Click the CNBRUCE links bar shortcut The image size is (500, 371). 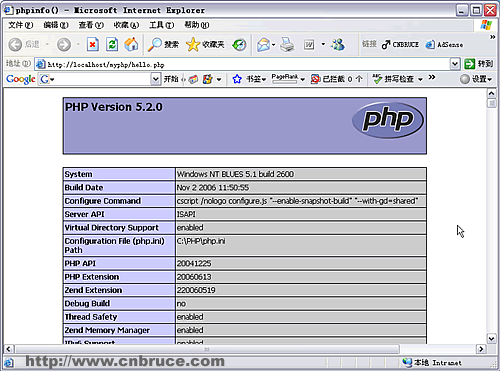click(400, 44)
